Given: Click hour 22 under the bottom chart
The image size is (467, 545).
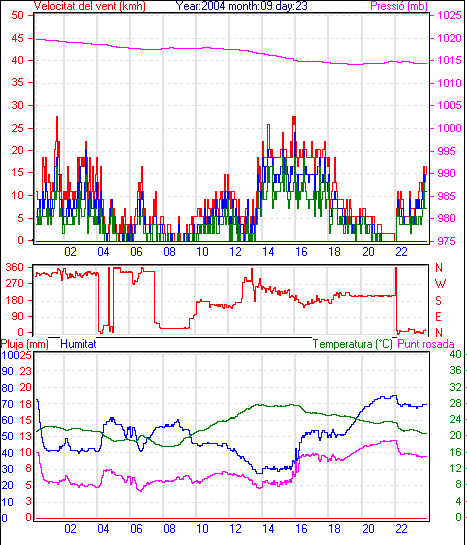Looking at the screenshot, I should [x=401, y=529].
